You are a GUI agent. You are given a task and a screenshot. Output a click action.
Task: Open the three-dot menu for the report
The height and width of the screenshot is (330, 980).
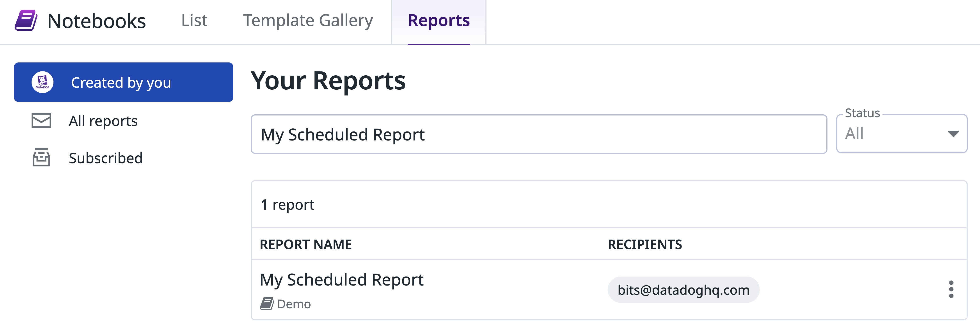tap(951, 290)
